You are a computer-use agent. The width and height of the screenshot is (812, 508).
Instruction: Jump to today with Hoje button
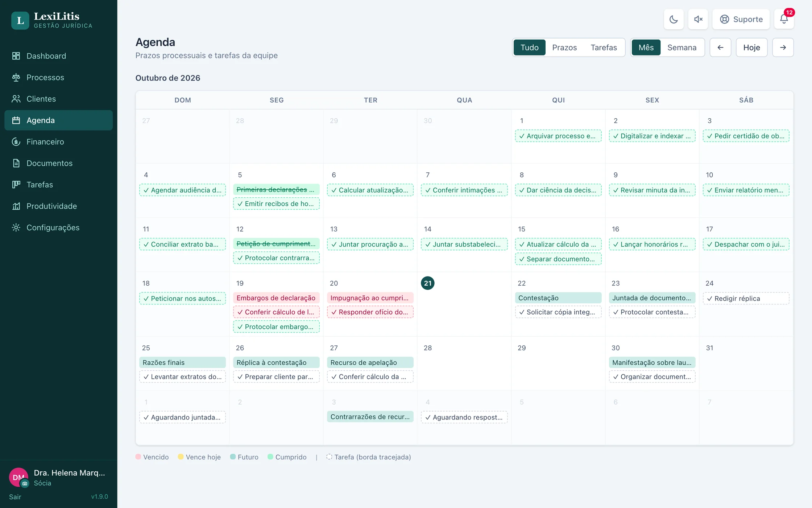(751, 48)
